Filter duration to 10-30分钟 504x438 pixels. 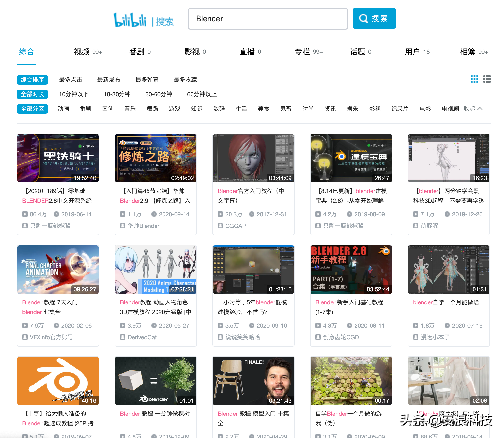coord(117,94)
